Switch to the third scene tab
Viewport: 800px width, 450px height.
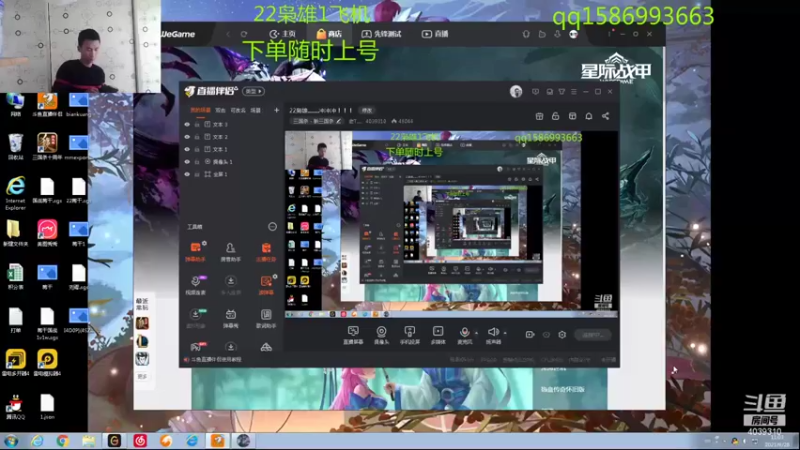click(238, 110)
